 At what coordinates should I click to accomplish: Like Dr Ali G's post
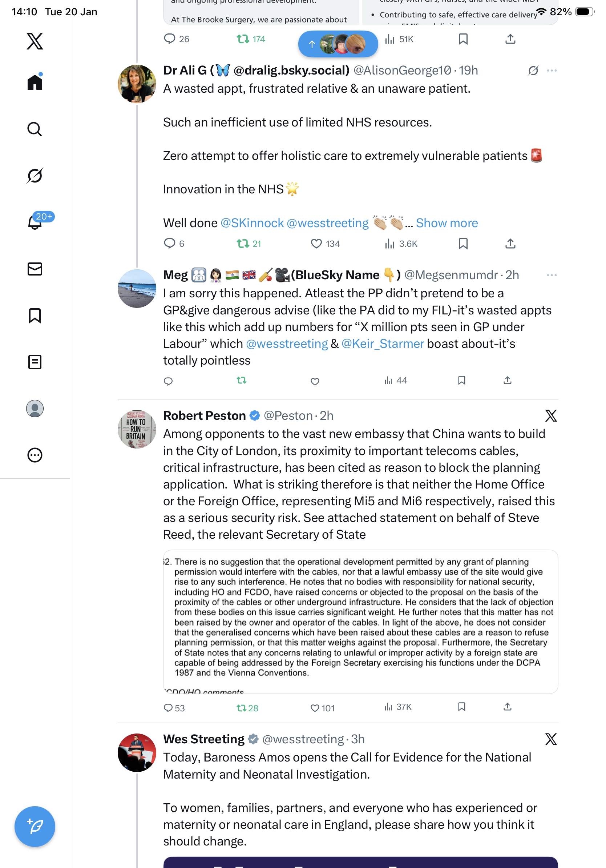click(x=316, y=244)
